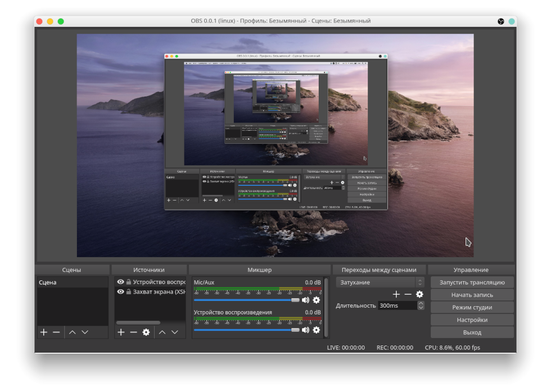Open playback device mixer settings gear

316,330
